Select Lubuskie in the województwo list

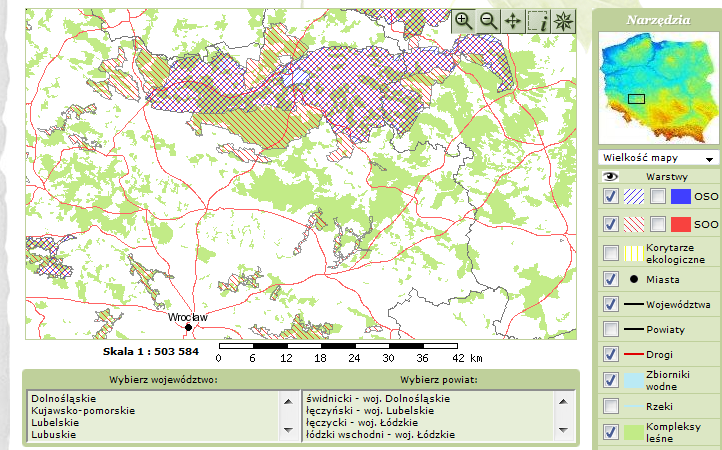53,434
